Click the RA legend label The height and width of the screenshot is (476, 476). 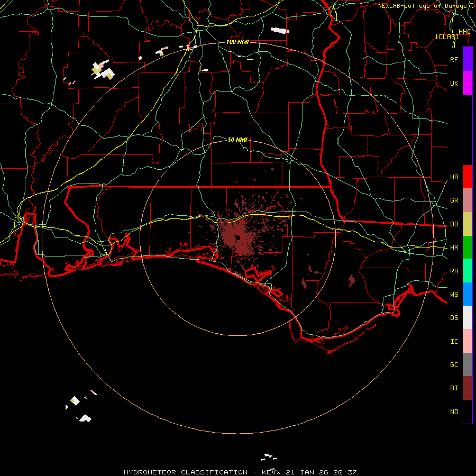point(454,271)
